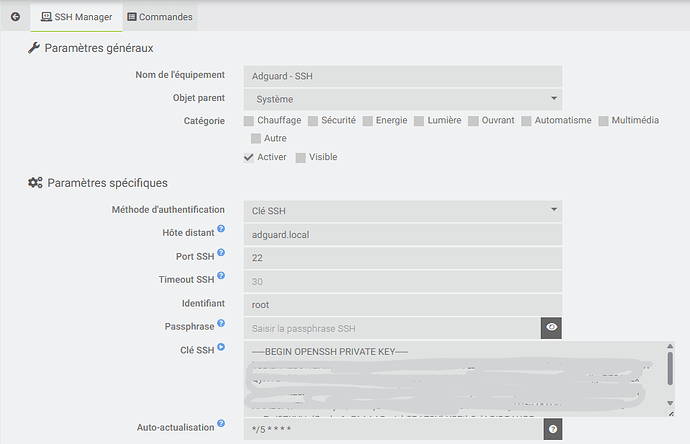Open the cron helper question-mark button
Image resolution: width=690 pixels, height=444 pixels.
(553, 429)
